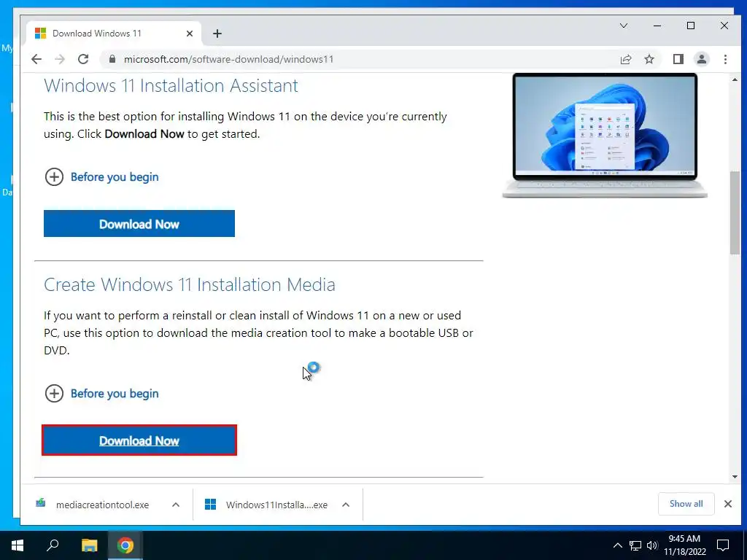The width and height of the screenshot is (747, 560).
Task: Select the Download Windows 11 tab
Action: coord(113,34)
